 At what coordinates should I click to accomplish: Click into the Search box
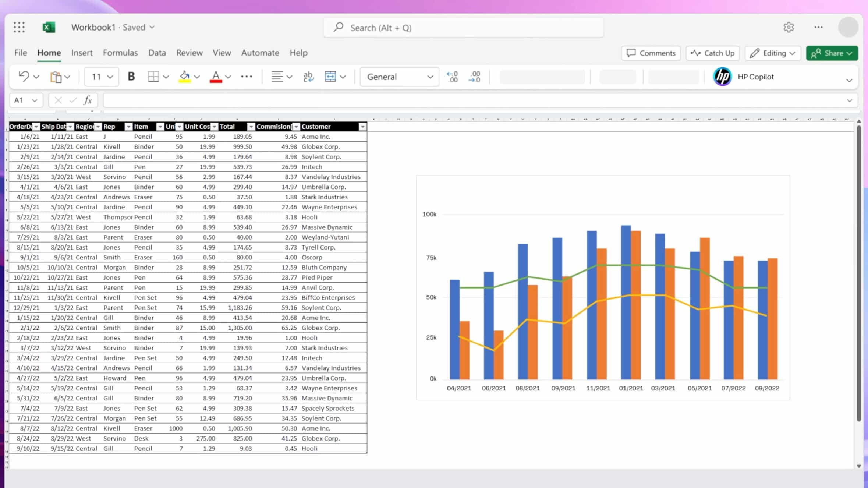point(463,28)
